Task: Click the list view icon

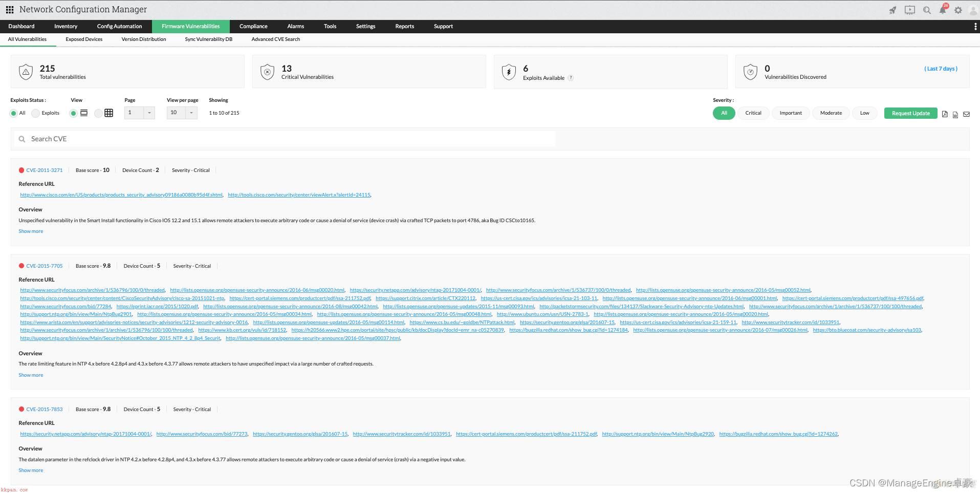Action: [x=84, y=113]
